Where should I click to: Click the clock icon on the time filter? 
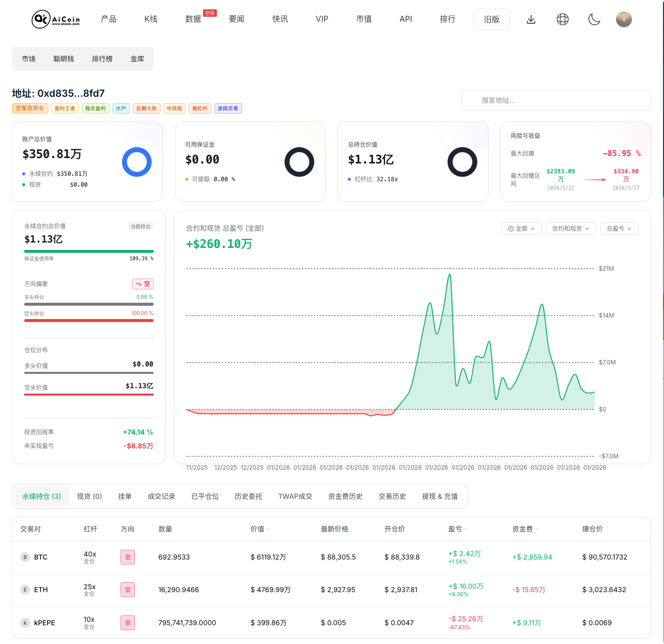[511, 229]
